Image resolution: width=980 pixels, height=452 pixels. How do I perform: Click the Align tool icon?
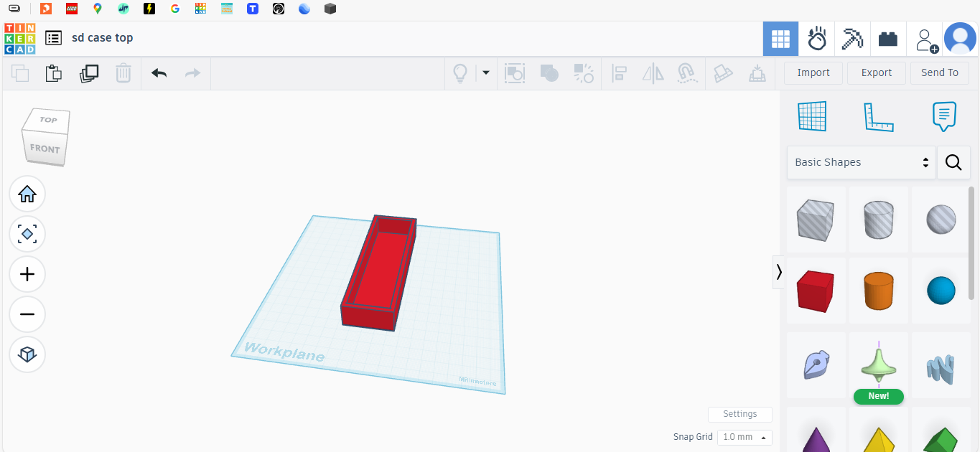619,72
